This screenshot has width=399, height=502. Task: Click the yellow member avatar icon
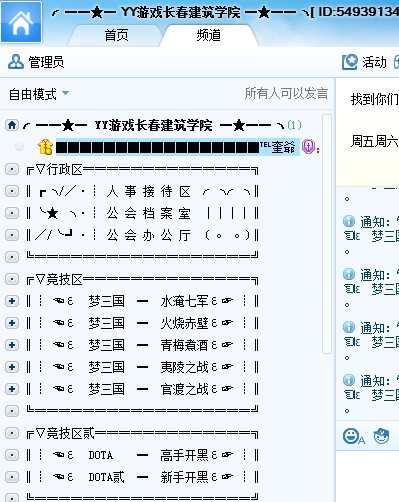pos(45,147)
